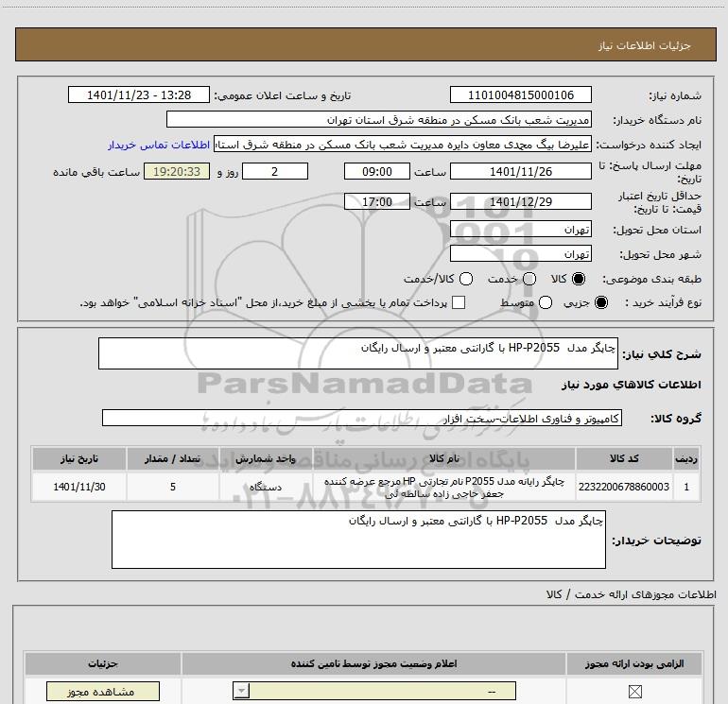Click the goods group field کامپیوتر و فناوری
Screen dimensions: 728x704
[362, 418]
